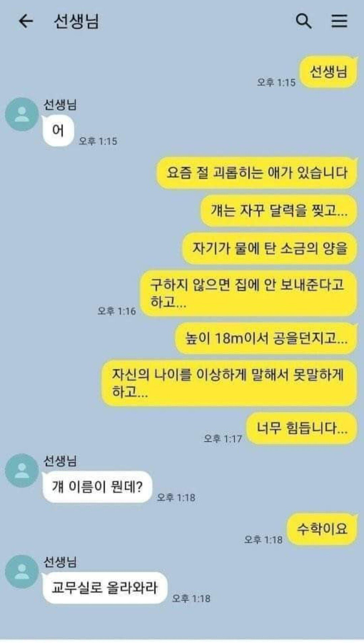Tap sender name 선생님 above '어' message
364x643 pixels.
click(60, 105)
